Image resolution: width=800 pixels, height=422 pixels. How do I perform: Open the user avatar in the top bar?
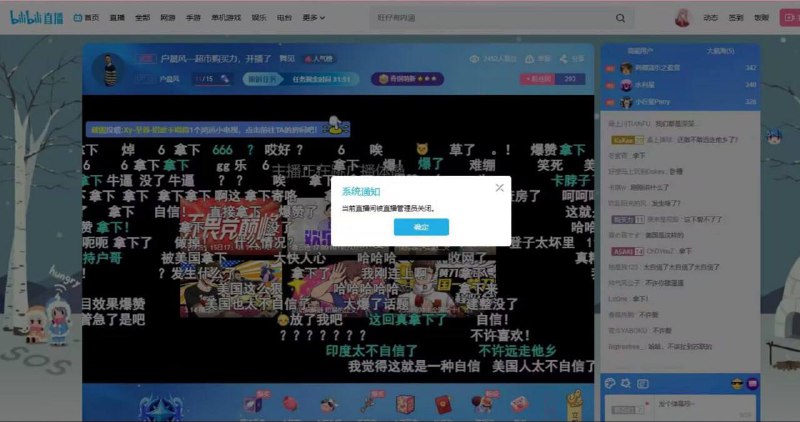(x=682, y=17)
